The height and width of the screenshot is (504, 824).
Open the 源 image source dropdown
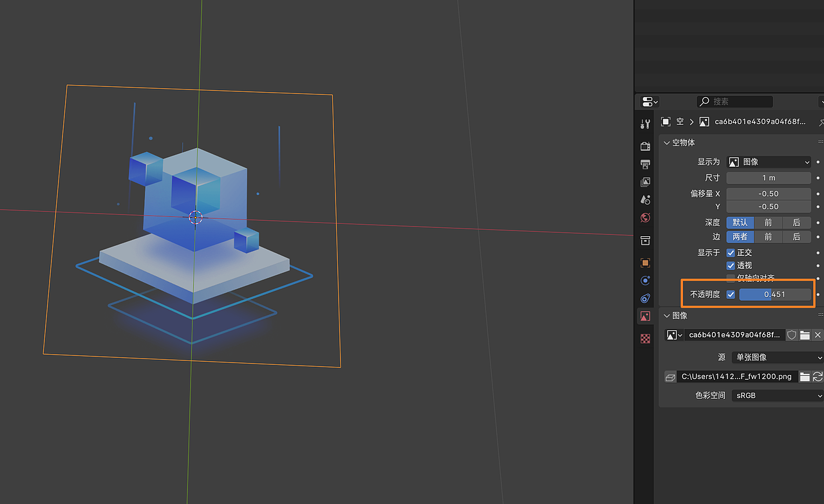[x=777, y=357]
